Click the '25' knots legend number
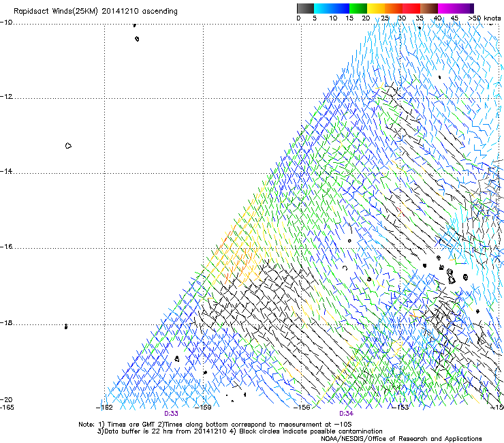 [x=385, y=18]
